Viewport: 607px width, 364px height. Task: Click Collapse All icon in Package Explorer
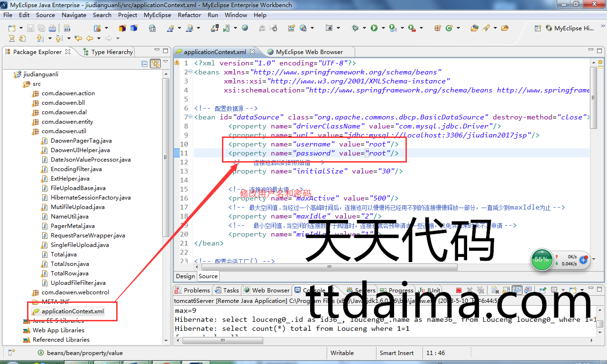[x=145, y=64]
